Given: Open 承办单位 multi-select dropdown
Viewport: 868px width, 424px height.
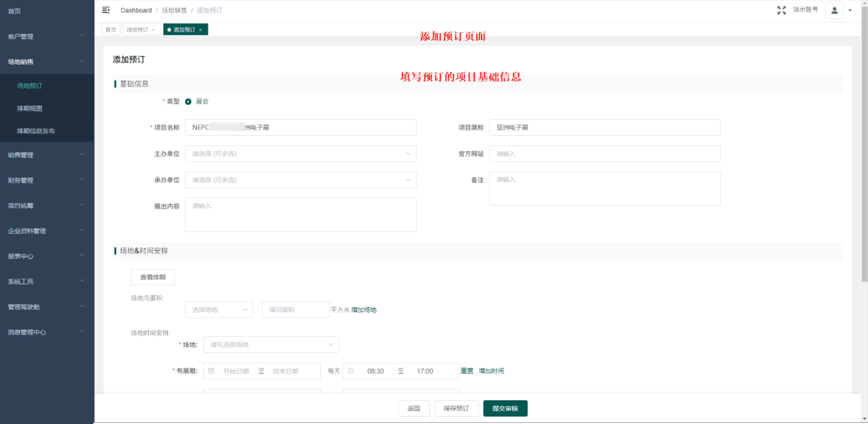Looking at the screenshot, I should point(300,180).
